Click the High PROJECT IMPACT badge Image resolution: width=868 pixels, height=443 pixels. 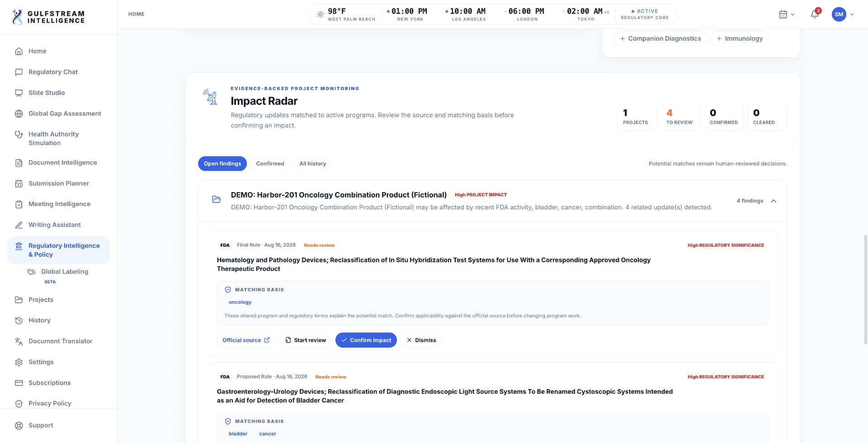481,195
